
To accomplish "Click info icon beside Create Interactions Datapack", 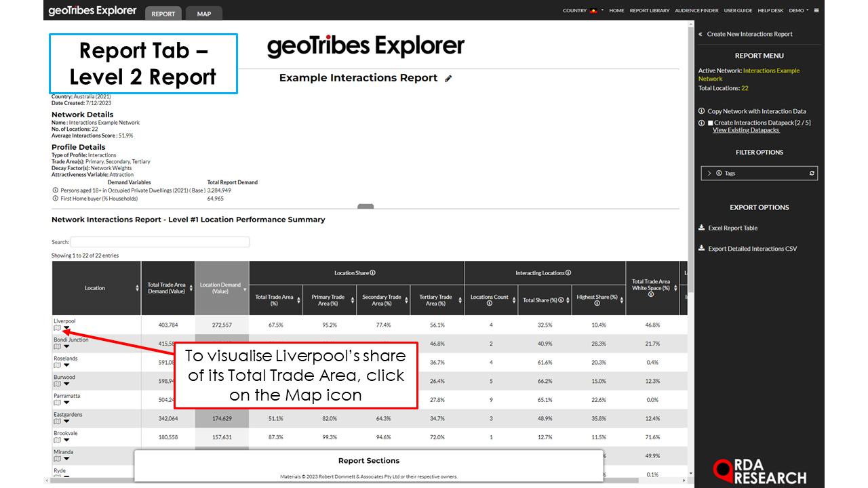I will pyautogui.click(x=702, y=123).
